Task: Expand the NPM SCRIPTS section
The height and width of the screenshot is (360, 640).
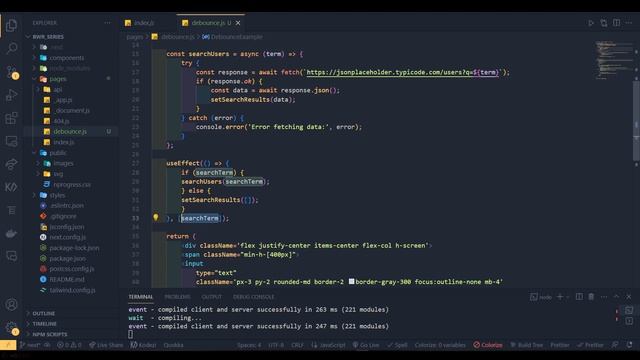Action: pos(49,334)
